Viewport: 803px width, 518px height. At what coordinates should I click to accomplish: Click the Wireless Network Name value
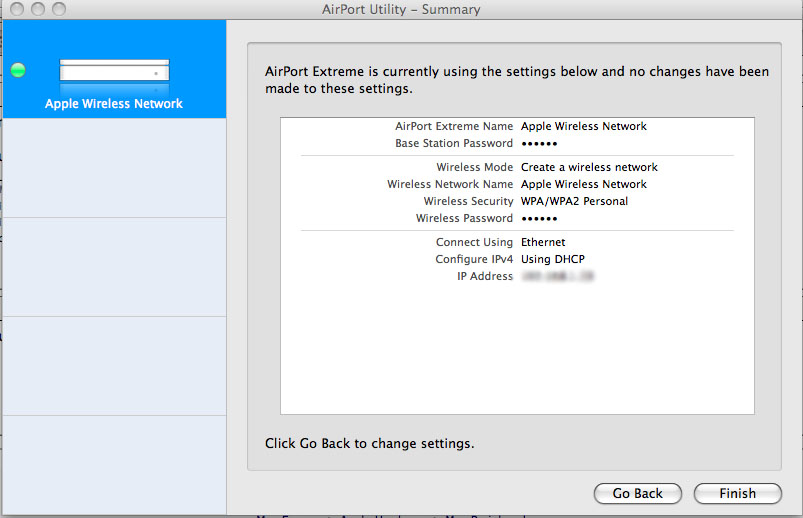tap(584, 184)
